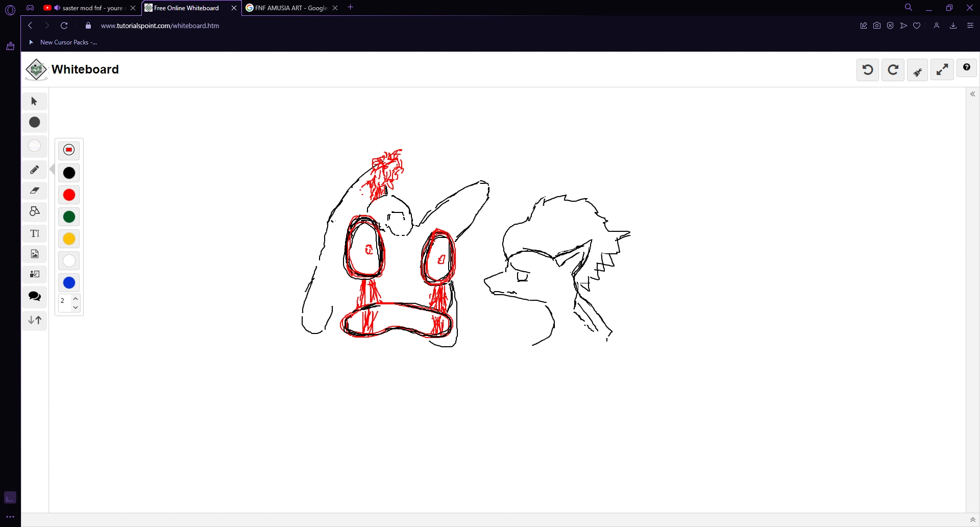Expand the New Cursor Packs bookmark folder

coord(31,42)
